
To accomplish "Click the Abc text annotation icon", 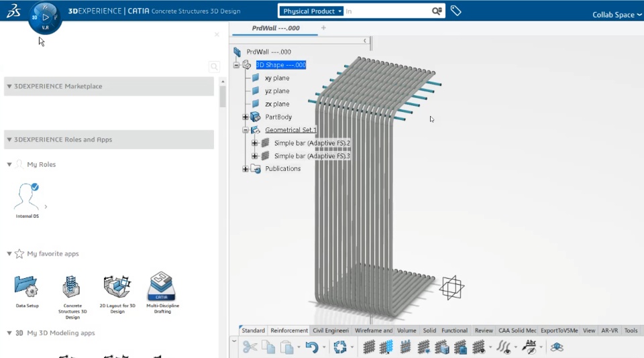I will 529,347.
